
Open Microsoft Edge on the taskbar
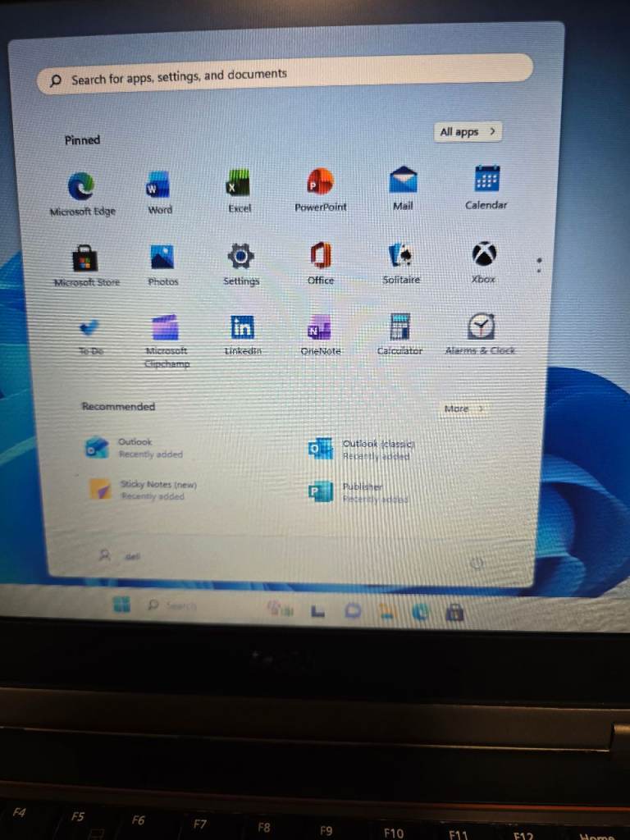tap(421, 612)
